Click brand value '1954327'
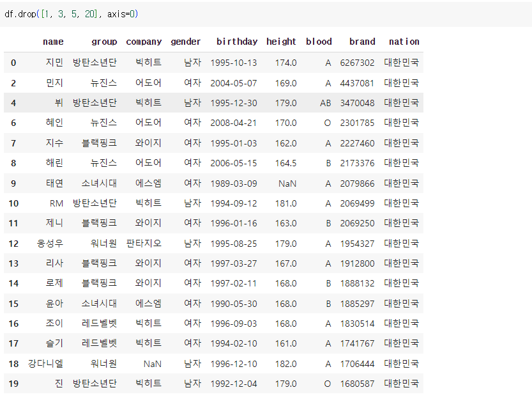 [357, 244]
